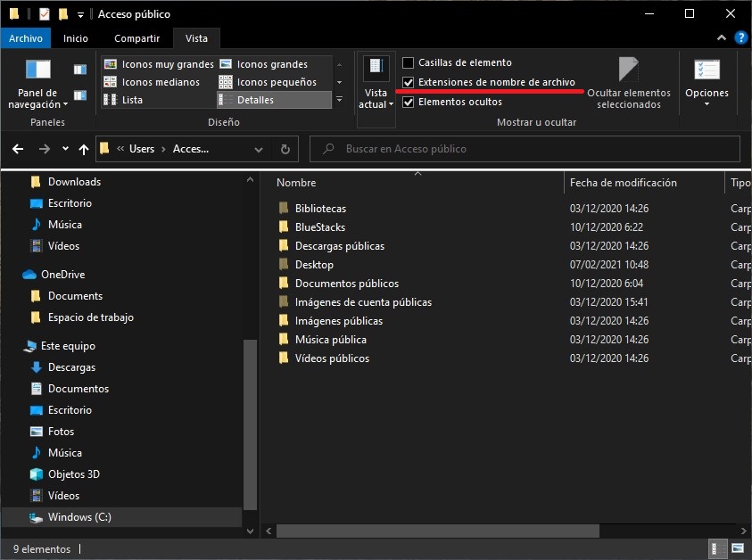The width and height of the screenshot is (752, 560).
Task: Select the Detalles layout option
Action: (255, 100)
